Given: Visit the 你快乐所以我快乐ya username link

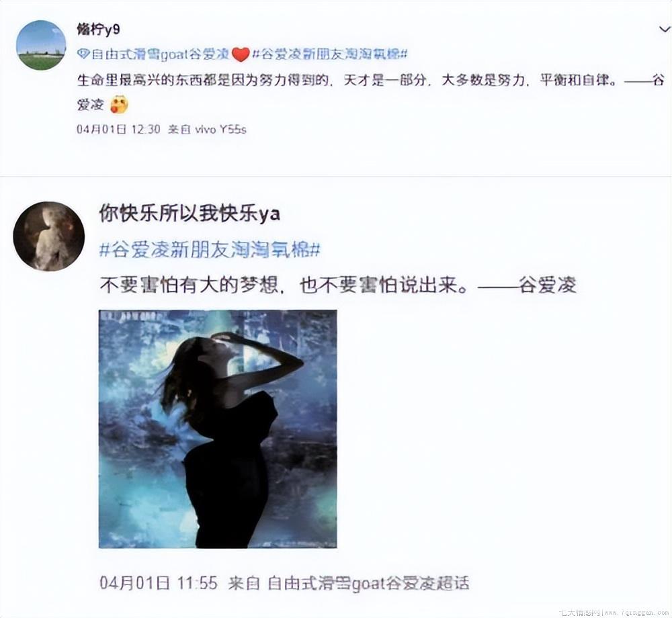Looking at the screenshot, I should [x=190, y=214].
